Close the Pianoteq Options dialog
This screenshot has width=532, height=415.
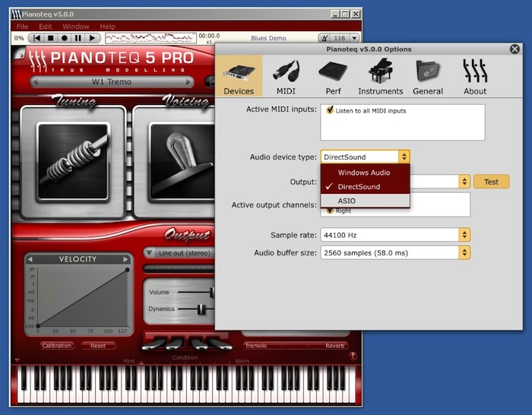[515, 49]
